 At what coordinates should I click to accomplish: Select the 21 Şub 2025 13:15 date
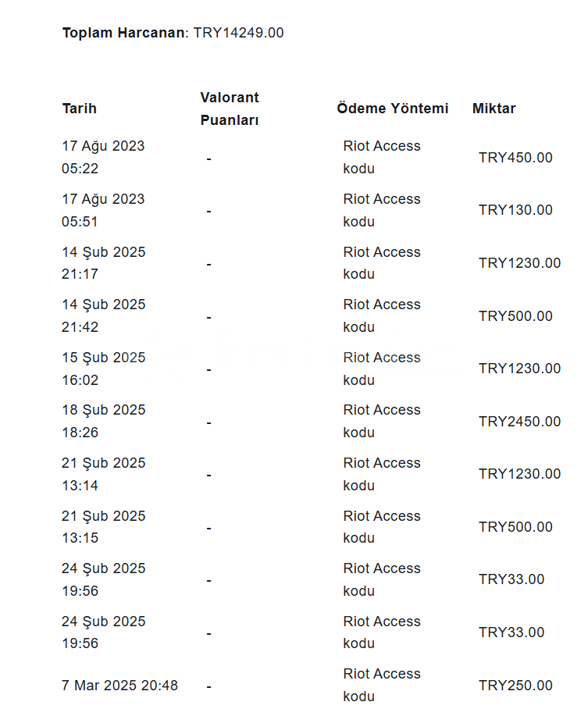[x=104, y=527]
